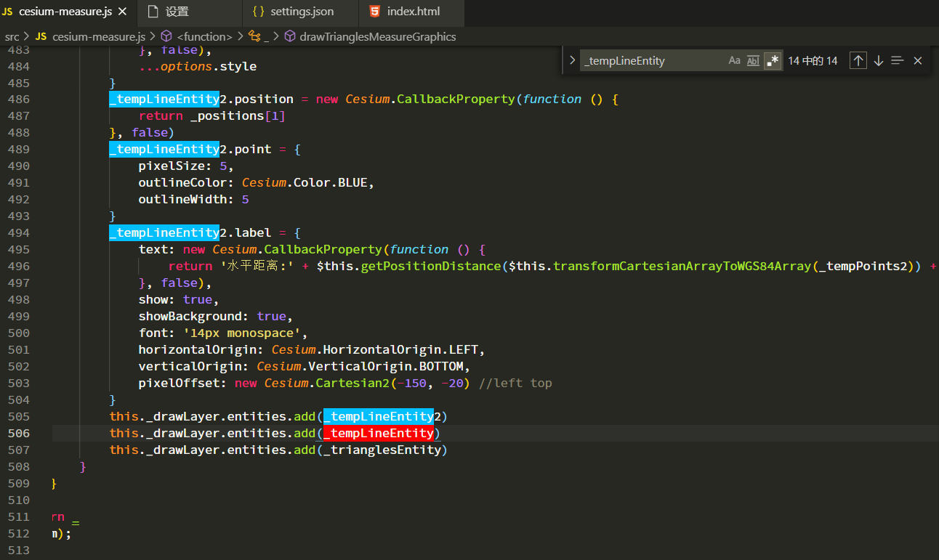
Task: Click Cesium.HorizontalOrigin.LEFT value
Action: coord(375,350)
